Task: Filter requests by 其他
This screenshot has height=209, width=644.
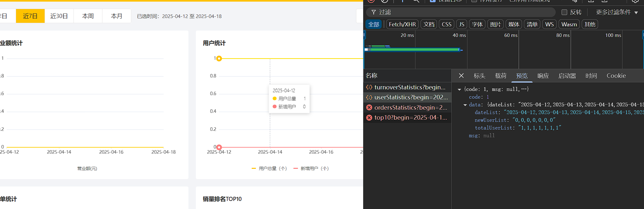Action: 590,24
